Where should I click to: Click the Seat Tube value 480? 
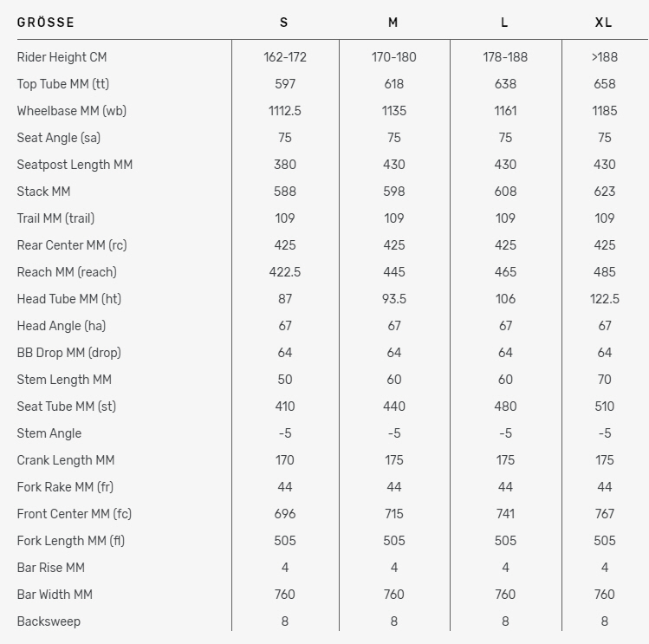pos(505,407)
